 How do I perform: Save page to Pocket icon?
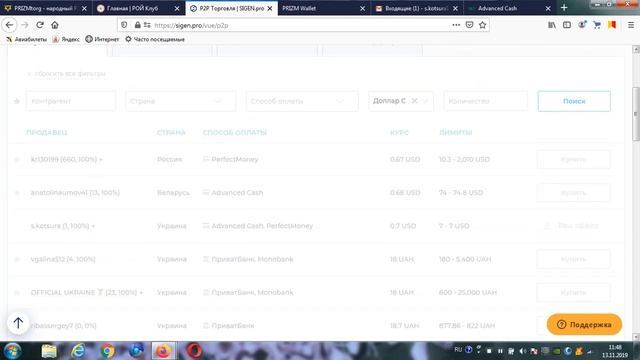pos(469,25)
